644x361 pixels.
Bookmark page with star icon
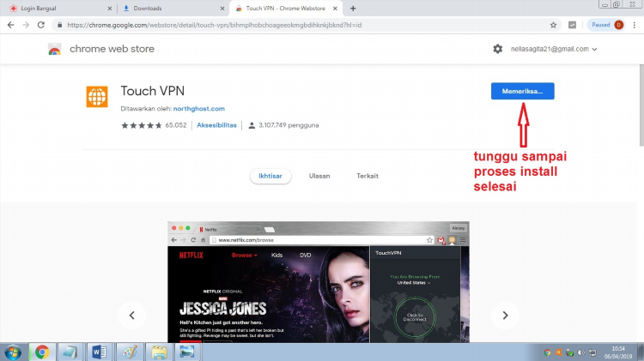click(553, 25)
